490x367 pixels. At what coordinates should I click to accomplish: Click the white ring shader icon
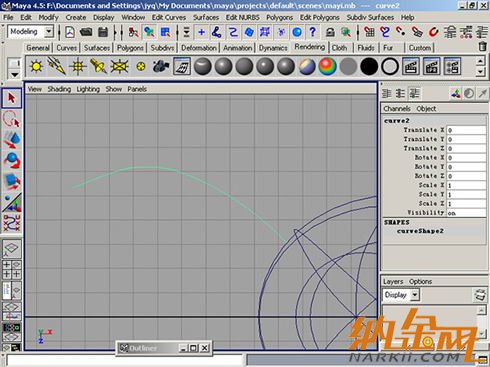(390, 66)
